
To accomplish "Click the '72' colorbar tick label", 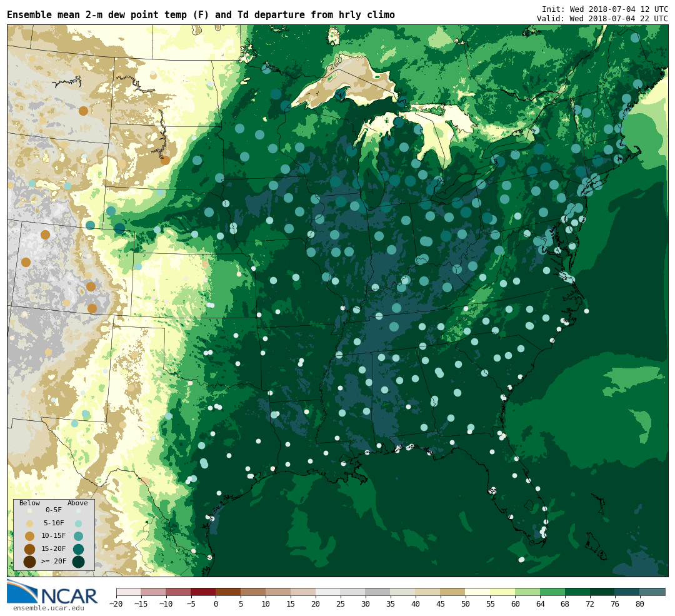I will click(590, 604).
